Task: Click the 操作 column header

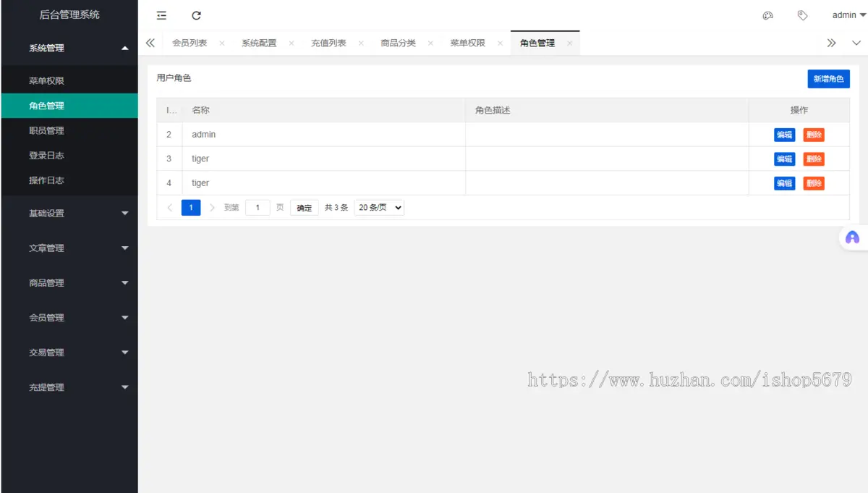Action: (x=799, y=110)
